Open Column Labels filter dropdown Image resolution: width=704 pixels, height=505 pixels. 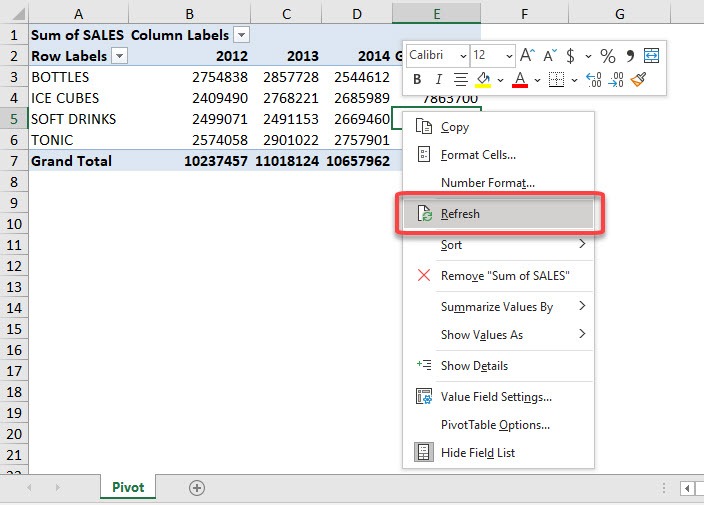[242, 35]
